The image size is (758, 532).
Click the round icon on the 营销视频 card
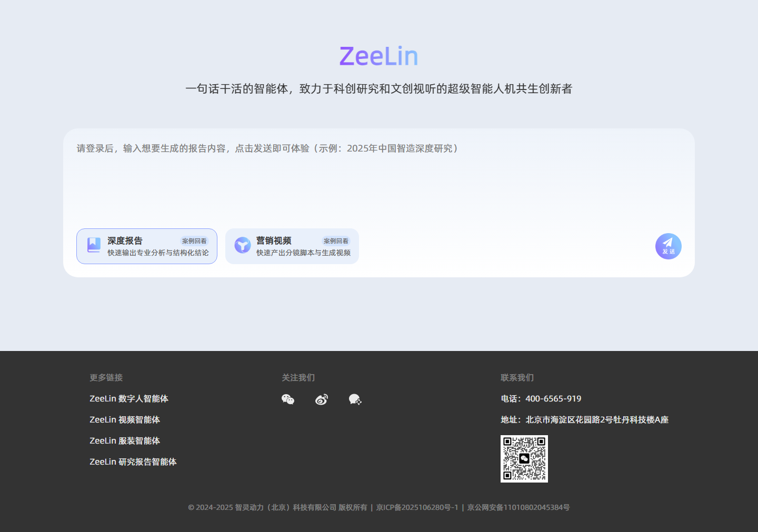242,245
